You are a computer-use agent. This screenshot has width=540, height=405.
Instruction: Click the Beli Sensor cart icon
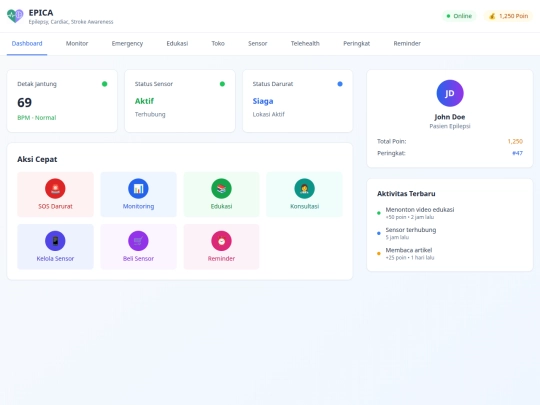click(138, 241)
